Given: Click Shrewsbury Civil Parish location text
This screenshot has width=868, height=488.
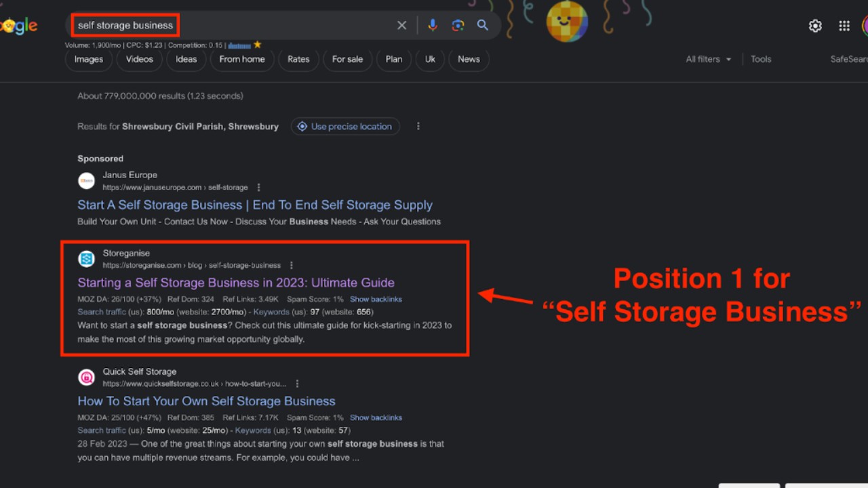Looking at the screenshot, I should coord(200,126).
